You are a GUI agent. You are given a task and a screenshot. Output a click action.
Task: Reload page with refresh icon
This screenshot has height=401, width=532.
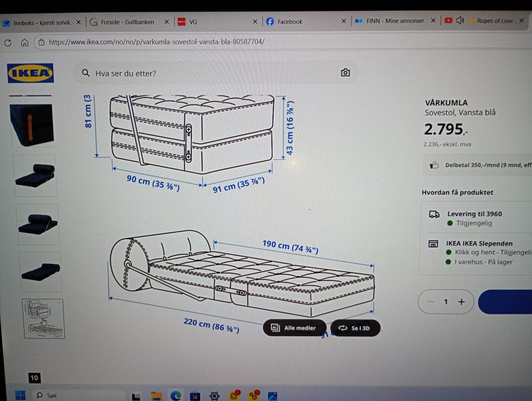8,43
